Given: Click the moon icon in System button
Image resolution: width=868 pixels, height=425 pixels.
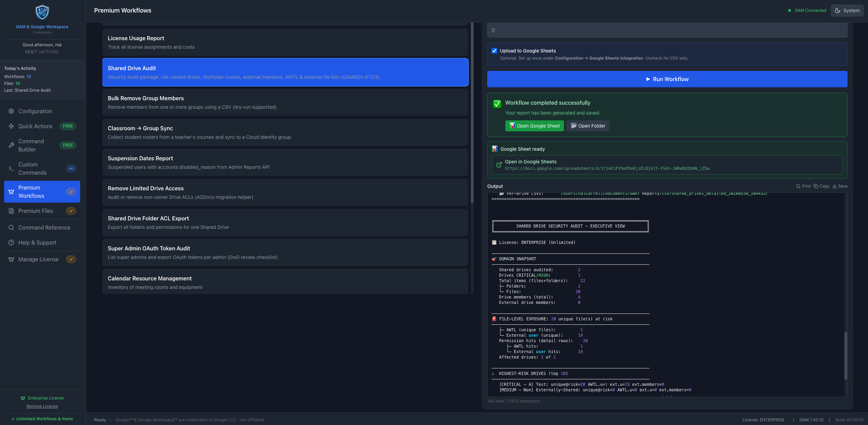Looking at the screenshot, I should pos(837,10).
